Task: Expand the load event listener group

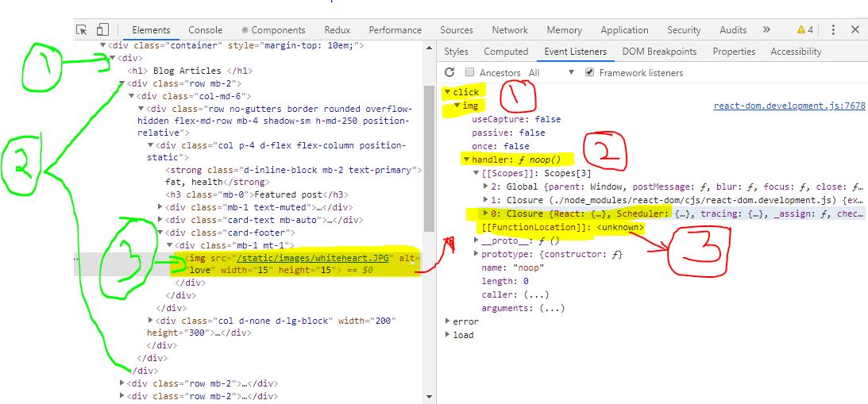Action: [448, 335]
